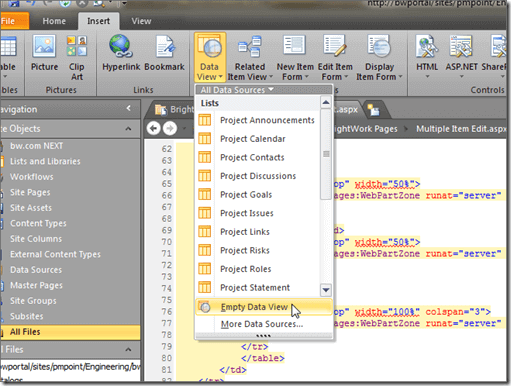The image size is (511, 386).
Task: Select All Files in navigation pane
Action: [70, 332]
